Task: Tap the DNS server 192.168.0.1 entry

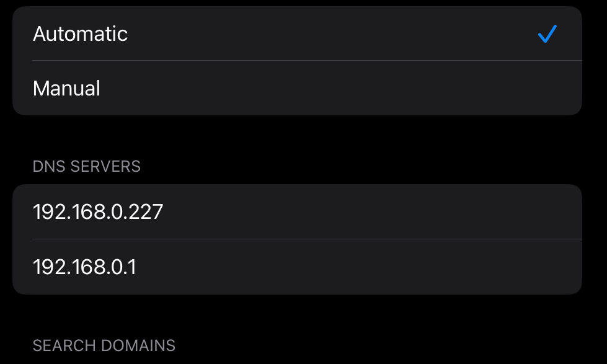Action: coord(298,267)
